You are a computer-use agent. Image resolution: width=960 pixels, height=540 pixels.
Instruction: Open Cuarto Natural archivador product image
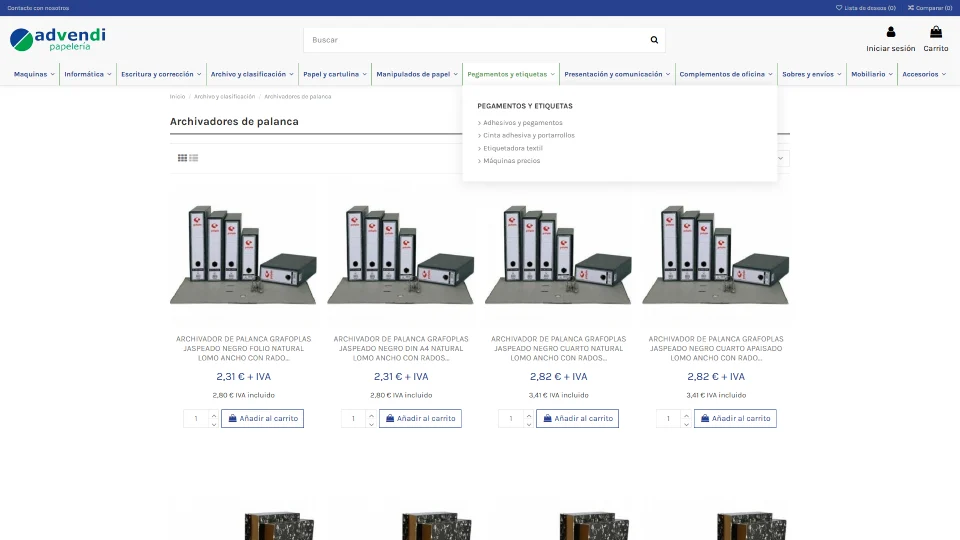pos(558,255)
